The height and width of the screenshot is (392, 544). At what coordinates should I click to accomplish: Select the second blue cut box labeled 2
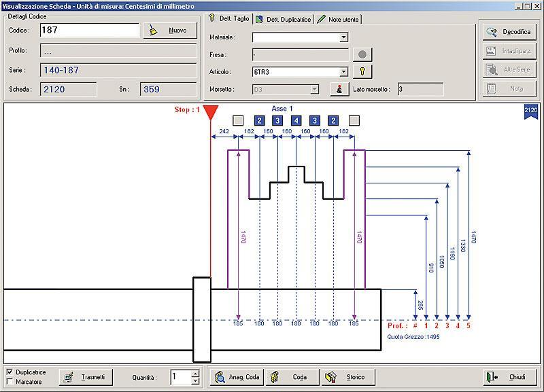click(333, 121)
